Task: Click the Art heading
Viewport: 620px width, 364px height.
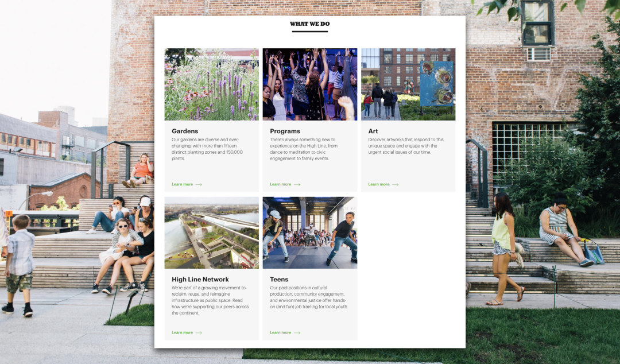Action: pos(373,131)
